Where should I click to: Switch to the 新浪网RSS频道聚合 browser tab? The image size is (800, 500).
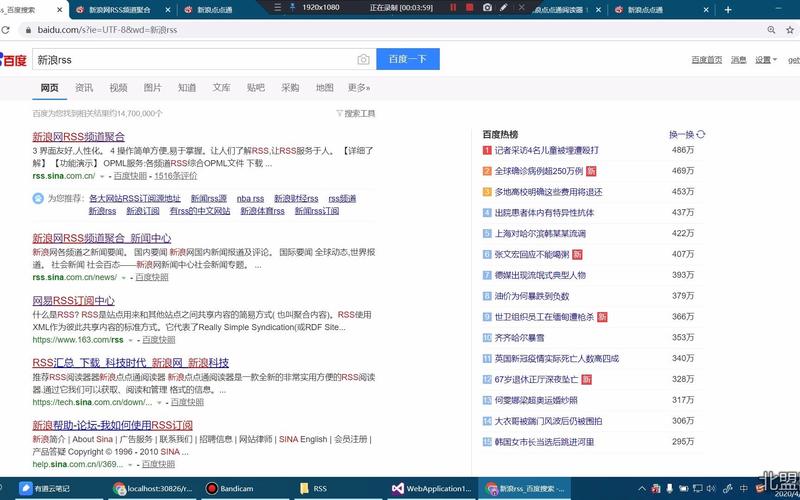click(120, 10)
